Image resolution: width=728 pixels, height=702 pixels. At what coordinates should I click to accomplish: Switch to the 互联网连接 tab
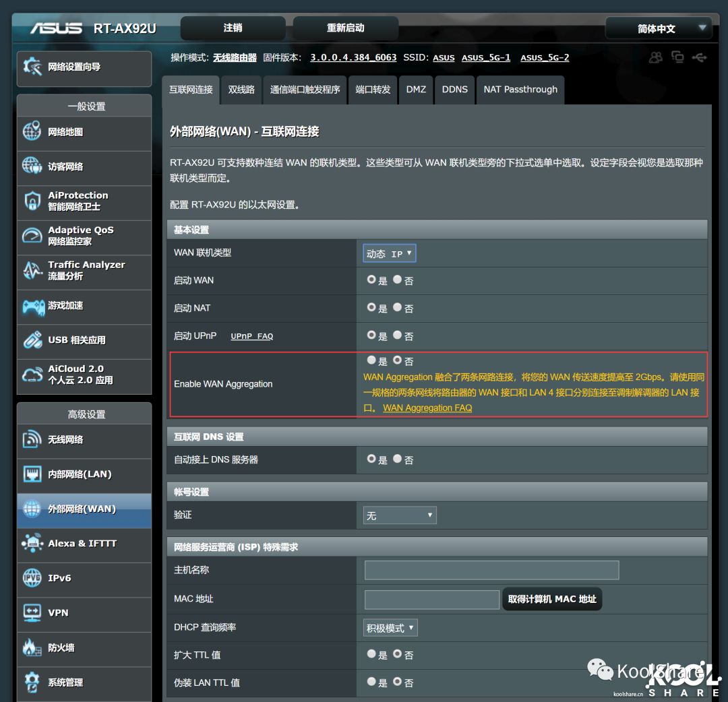pyautogui.click(x=191, y=90)
